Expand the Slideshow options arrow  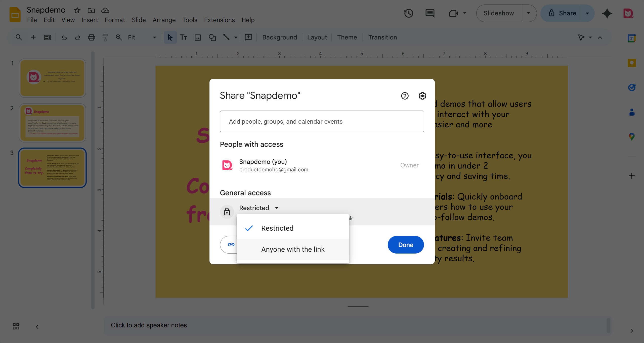(x=529, y=13)
